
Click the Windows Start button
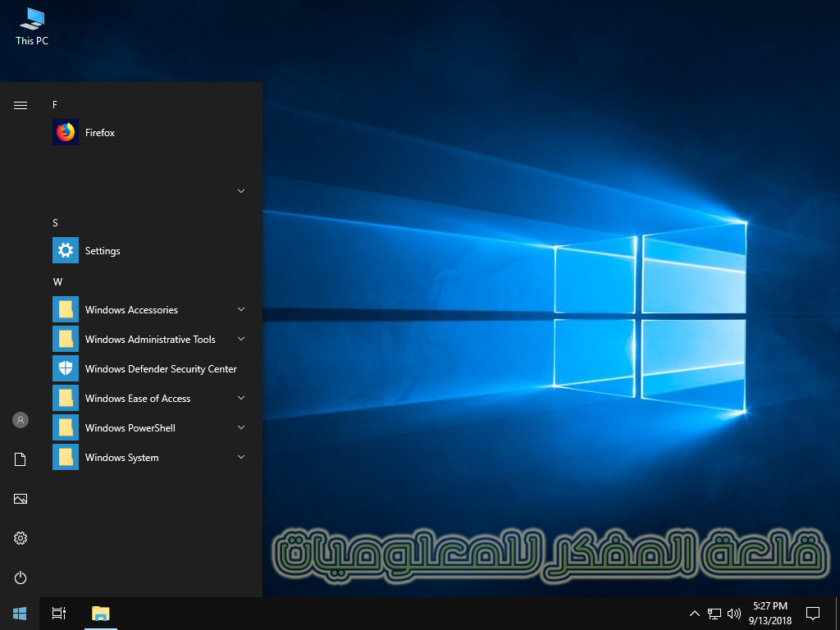20,614
